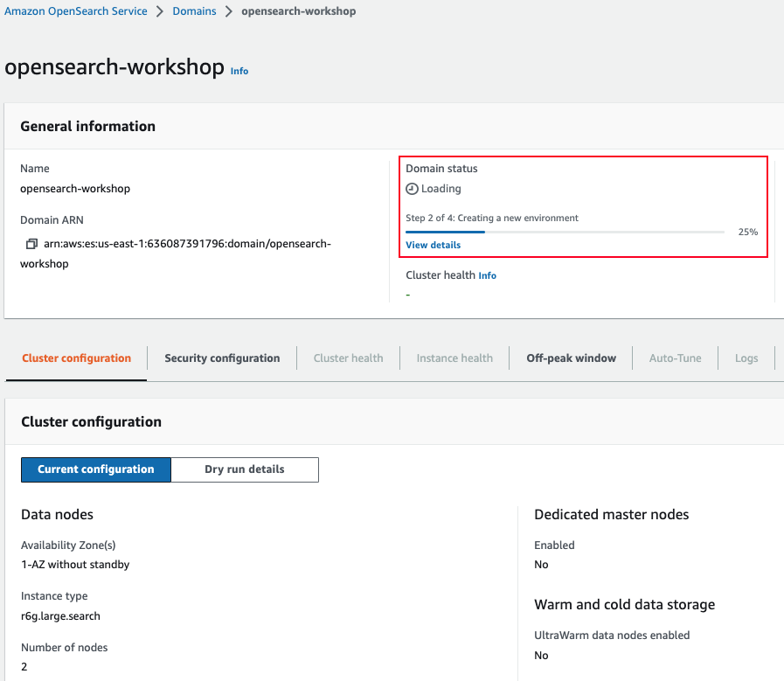Click the Loading status text
Viewport: 784px width, 681px height.
(441, 189)
